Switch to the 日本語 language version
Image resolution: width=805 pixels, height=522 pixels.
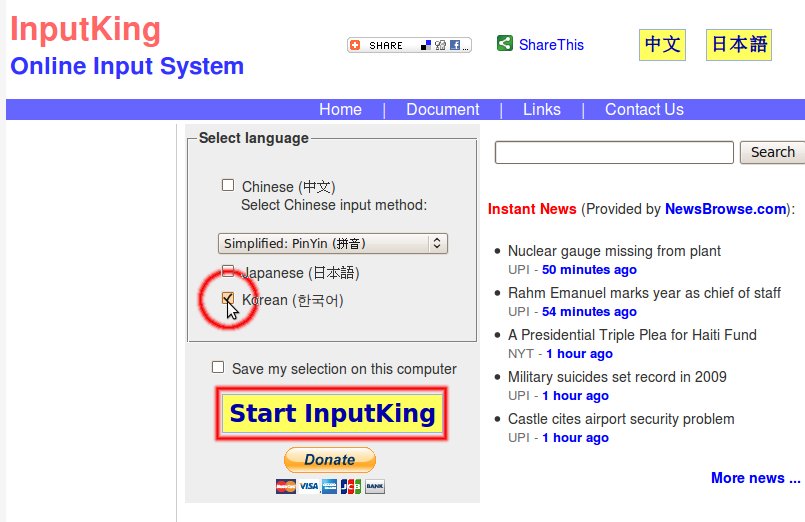[x=739, y=45]
